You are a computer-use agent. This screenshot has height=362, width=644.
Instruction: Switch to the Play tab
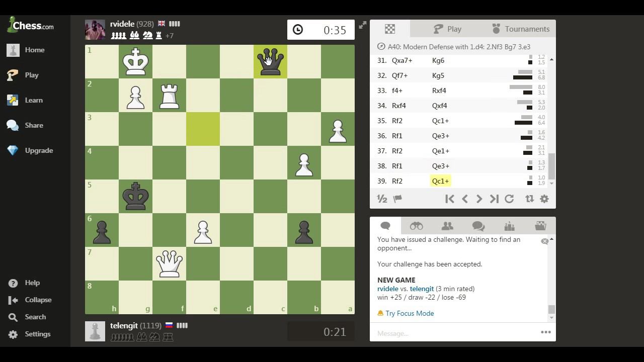[447, 29]
